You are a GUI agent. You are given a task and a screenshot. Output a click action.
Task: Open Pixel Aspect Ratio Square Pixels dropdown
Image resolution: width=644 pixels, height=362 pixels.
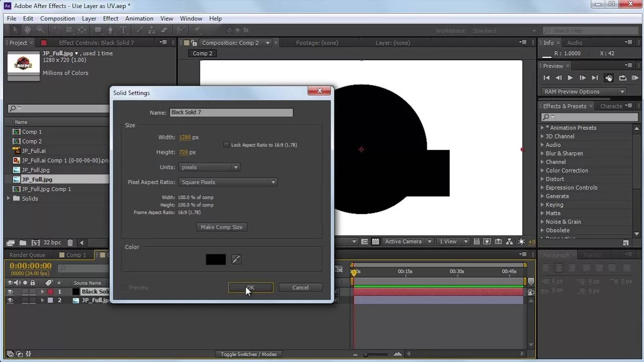(x=228, y=182)
